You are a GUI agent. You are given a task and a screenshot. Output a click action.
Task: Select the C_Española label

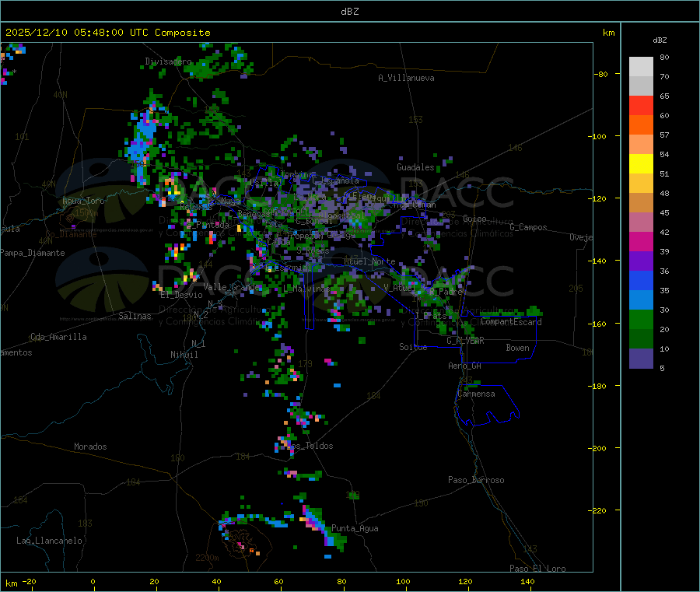pos(335,180)
